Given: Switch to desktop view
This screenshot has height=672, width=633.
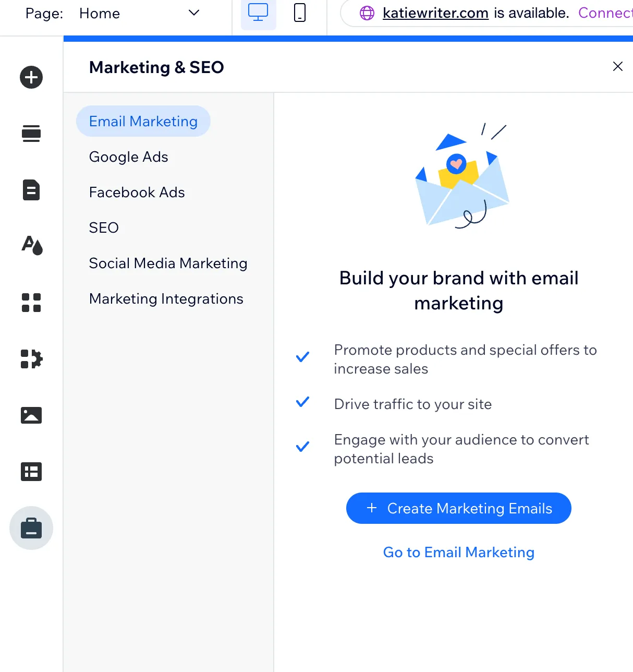Looking at the screenshot, I should point(258,13).
